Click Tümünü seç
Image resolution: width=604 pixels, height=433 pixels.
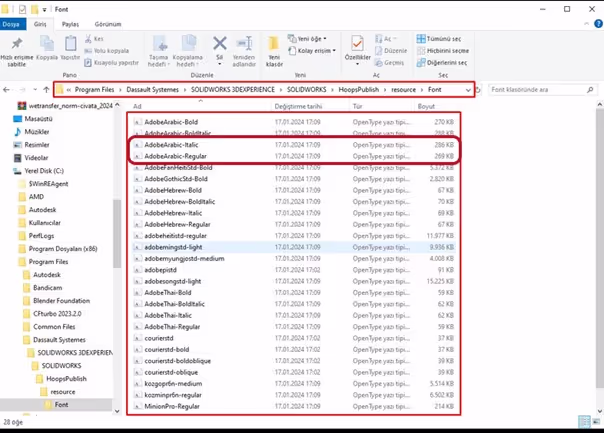pos(438,39)
